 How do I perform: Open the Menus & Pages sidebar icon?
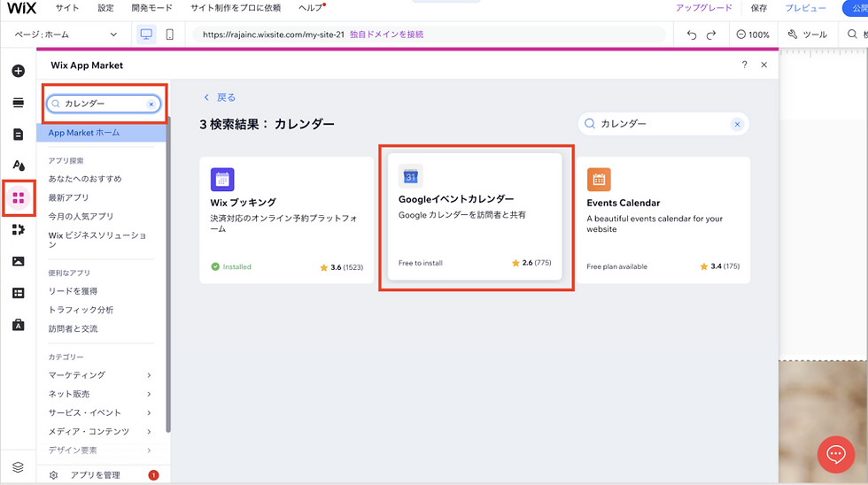coord(19,103)
